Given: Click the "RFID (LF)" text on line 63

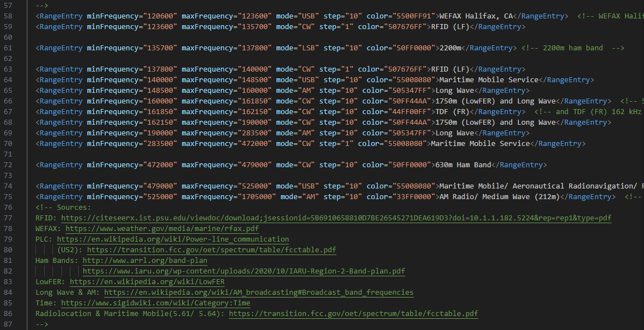Looking at the screenshot, I should (x=450, y=69).
